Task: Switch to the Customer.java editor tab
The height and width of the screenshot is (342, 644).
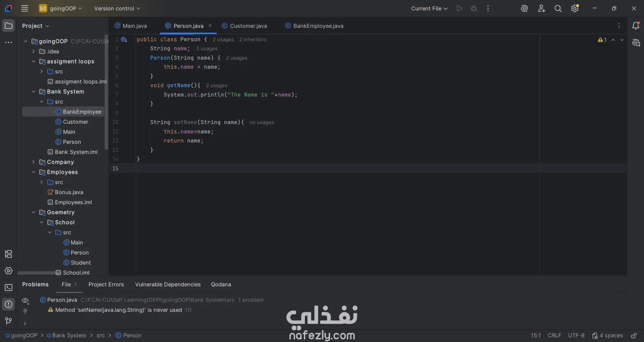Action: pyautogui.click(x=245, y=26)
